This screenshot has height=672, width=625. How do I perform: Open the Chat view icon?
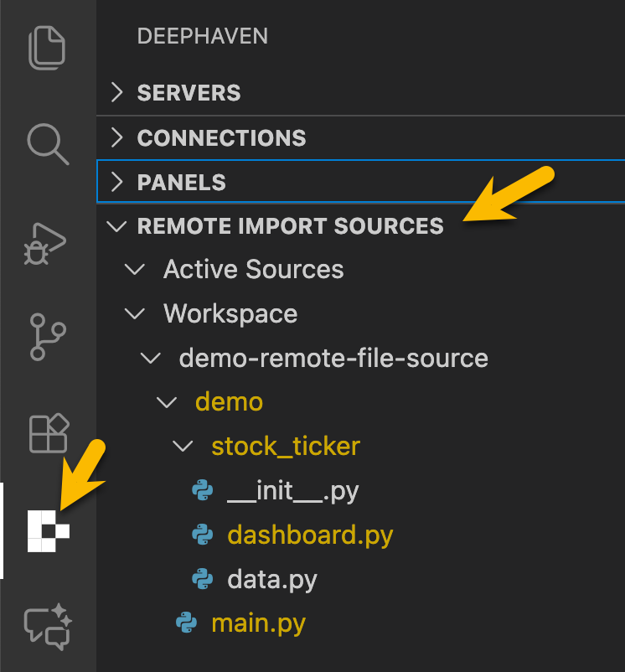coord(48,626)
